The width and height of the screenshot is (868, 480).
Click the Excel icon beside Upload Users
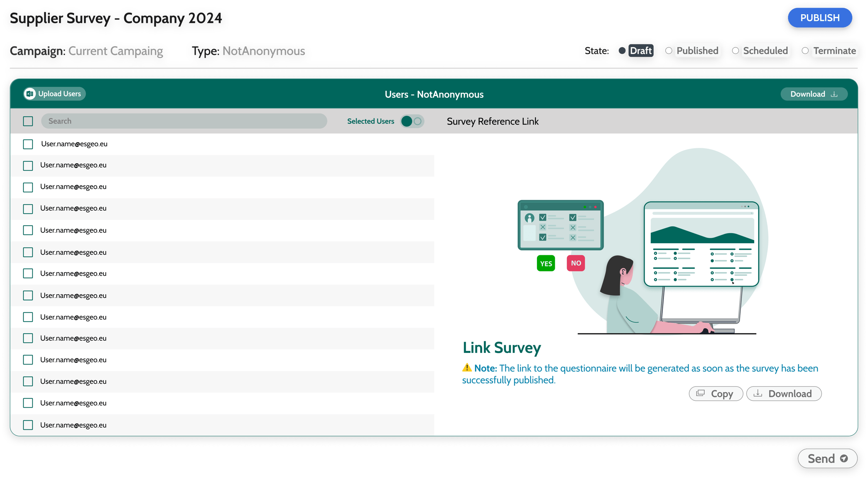click(30, 94)
